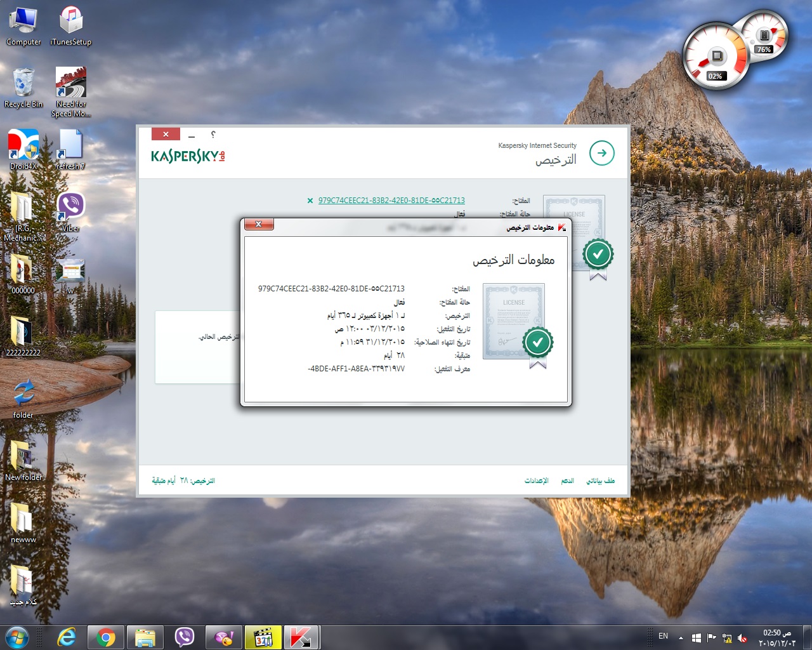Click the EN language indicator
This screenshot has height=650, width=812.
tap(663, 636)
